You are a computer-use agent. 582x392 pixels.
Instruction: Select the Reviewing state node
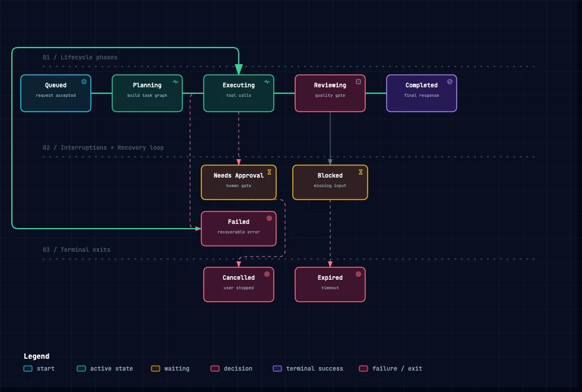[330, 93]
